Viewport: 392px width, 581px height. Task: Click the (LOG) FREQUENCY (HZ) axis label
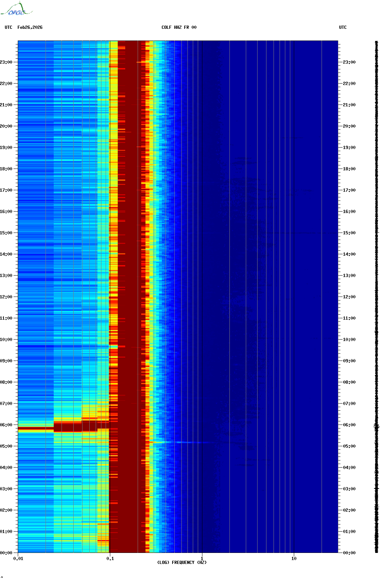coord(182,562)
